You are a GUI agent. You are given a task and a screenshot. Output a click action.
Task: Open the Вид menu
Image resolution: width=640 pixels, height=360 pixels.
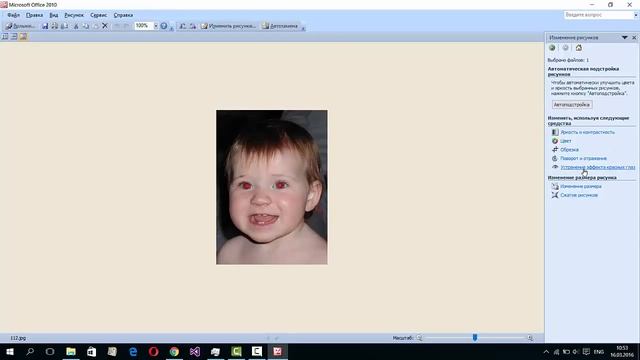[54, 15]
